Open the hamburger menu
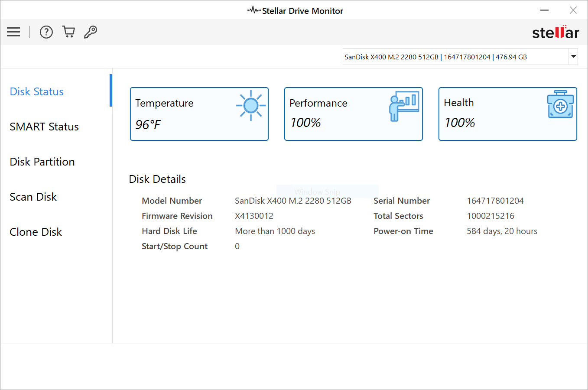This screenshot has width=588, height=390. point(13,32)
